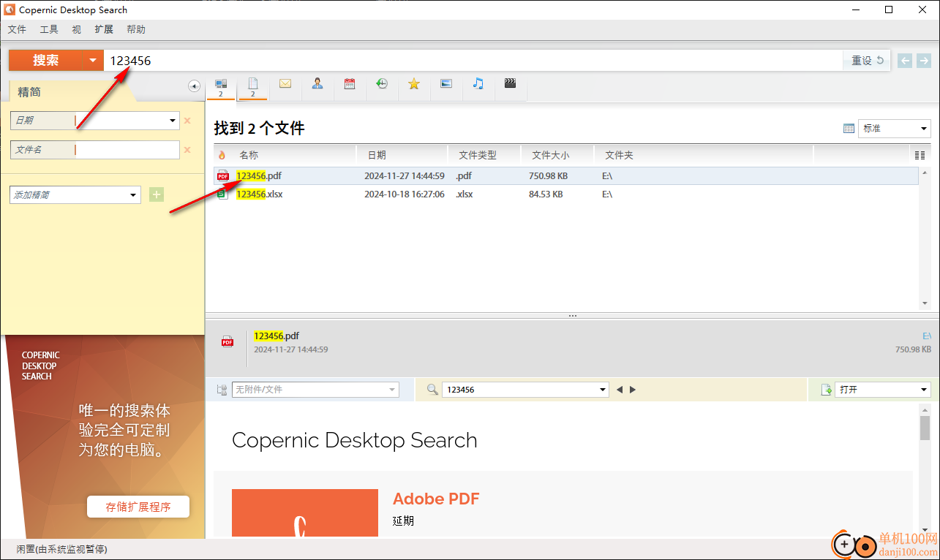Click the column chooser icon in header

[920, 155]
